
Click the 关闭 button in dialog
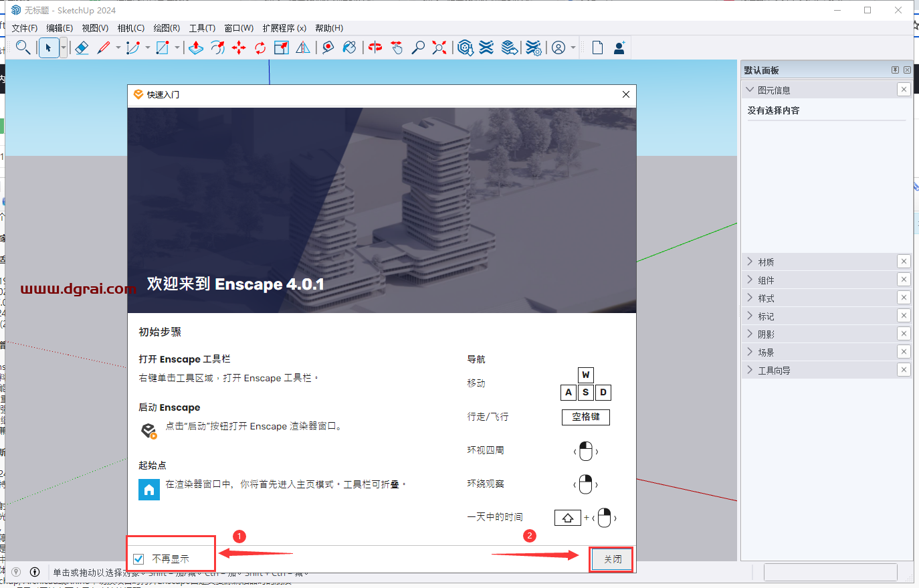coord(613,559)
